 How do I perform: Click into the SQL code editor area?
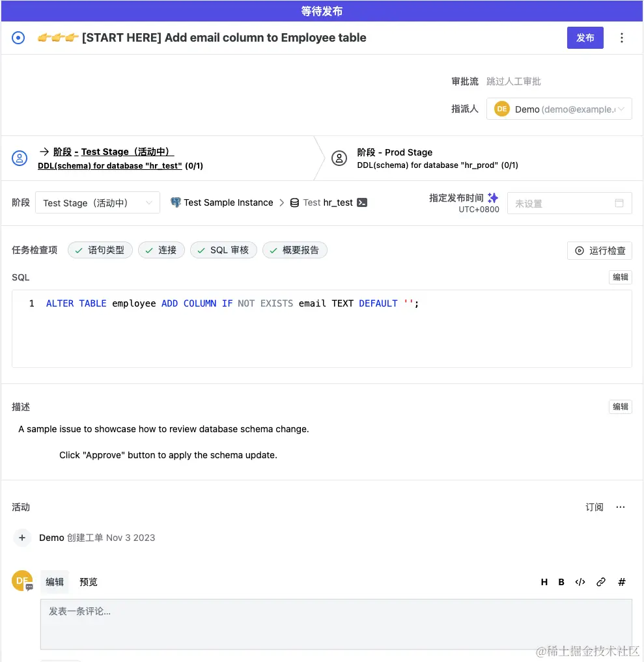(322, 329)
